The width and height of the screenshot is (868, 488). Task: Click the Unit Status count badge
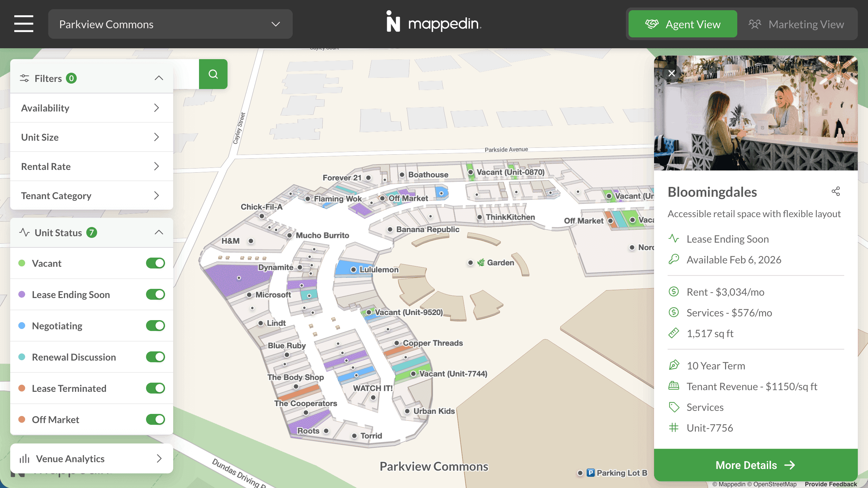(92, 232)
